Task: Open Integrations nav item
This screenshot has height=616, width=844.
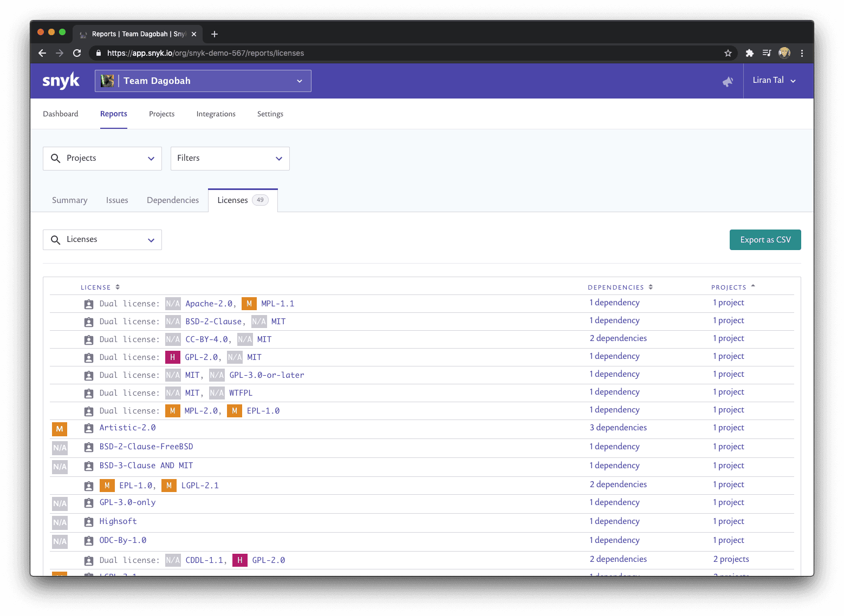Action: click(x=216, y=114)
